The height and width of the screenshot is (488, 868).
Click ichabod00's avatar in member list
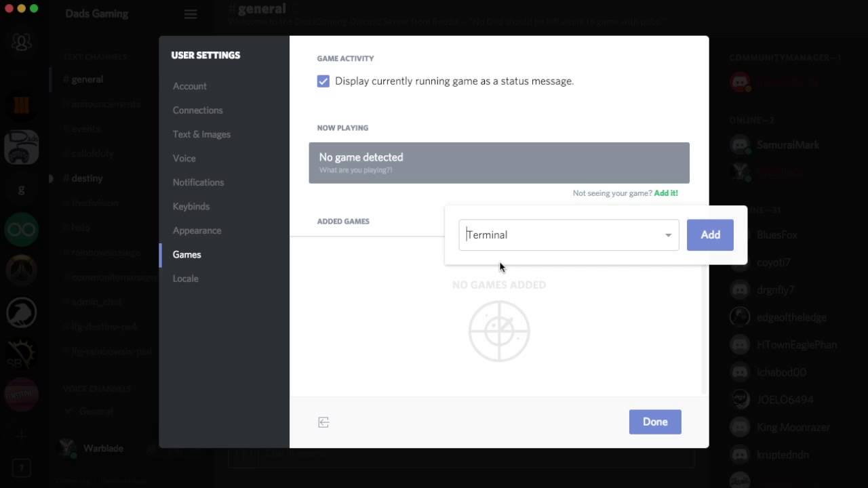pyautogui.click(x=740, y=372)
